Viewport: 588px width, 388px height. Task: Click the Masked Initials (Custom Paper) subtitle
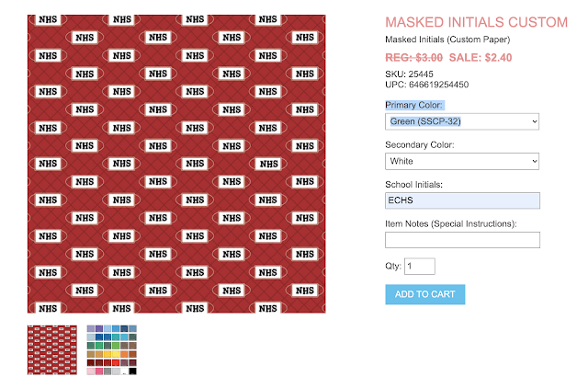point(447,40)
